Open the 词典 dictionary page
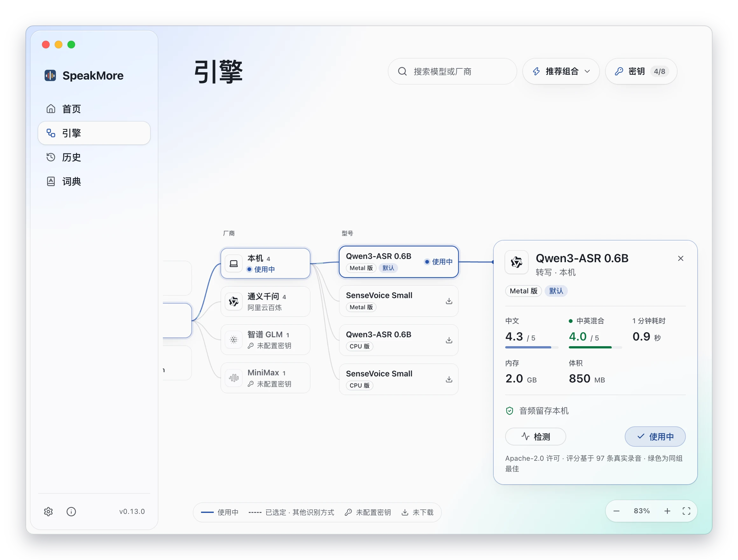This screenshot has height=560, width=738. point(94,181)
